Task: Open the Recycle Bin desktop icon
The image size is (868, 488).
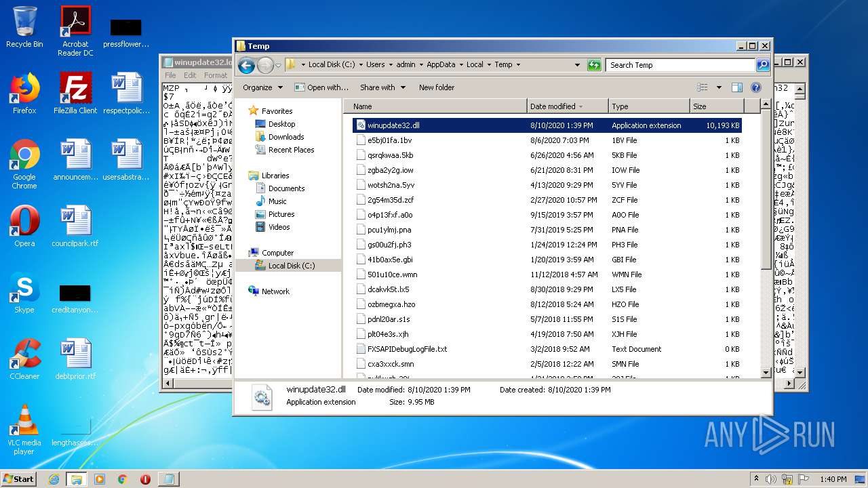Action: coord(24,27)
